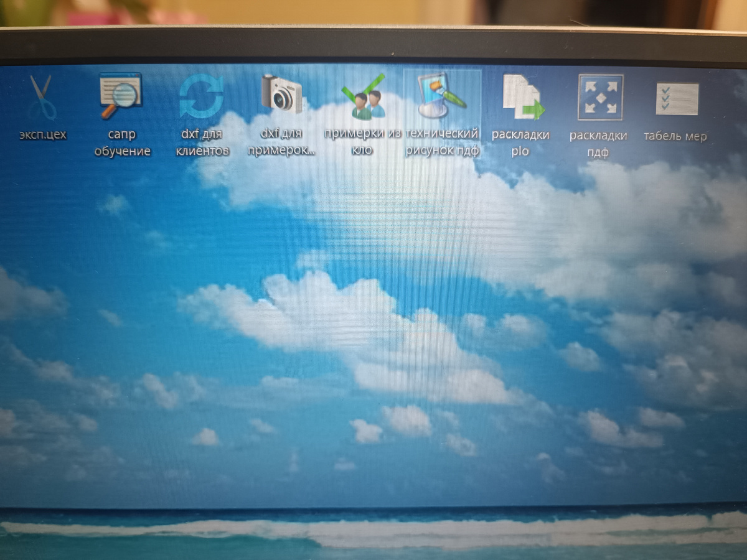747x560 pixels.
Task: Open the примерки из клю people icon
Action: click(363, 98)
